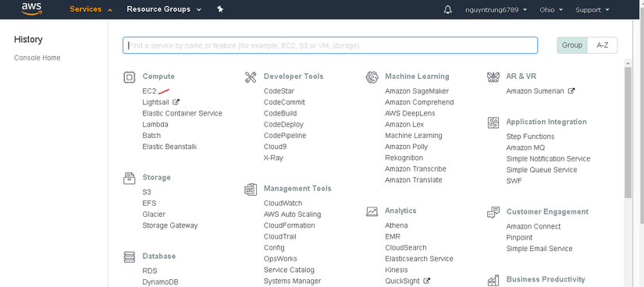Click the external link icon beside Lightsail
This screenshot has width=644, height=287.
(176, 102)
